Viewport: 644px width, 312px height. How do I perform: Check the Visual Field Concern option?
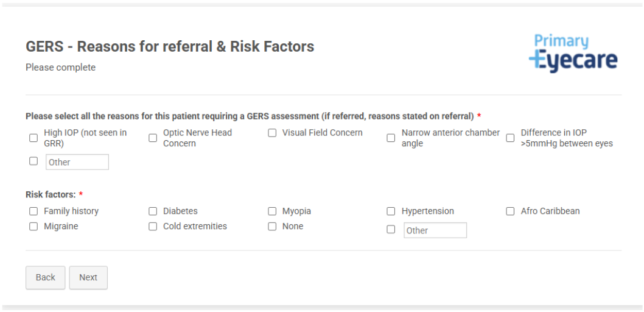click(x=272, y=133)
